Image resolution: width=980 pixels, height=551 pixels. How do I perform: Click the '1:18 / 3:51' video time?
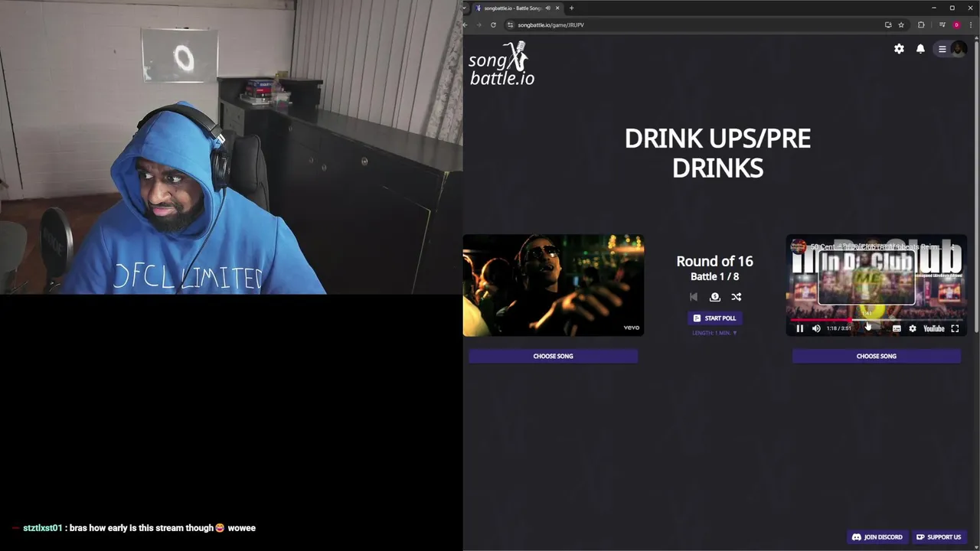838,328
